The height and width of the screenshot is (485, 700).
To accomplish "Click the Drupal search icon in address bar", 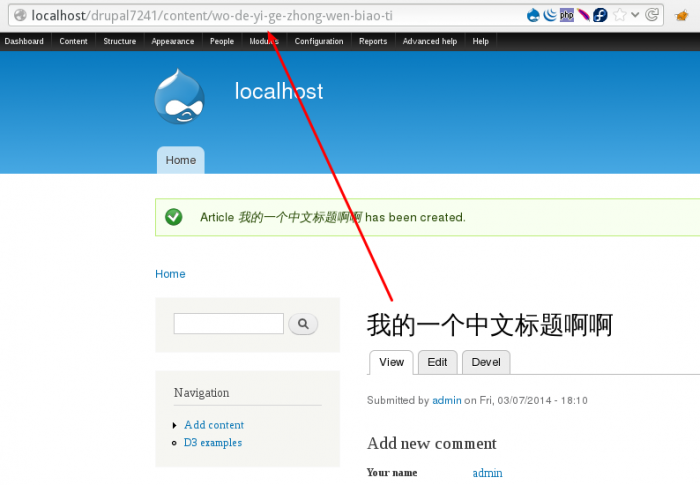I will pyautogui.click(x=533, y=15).
